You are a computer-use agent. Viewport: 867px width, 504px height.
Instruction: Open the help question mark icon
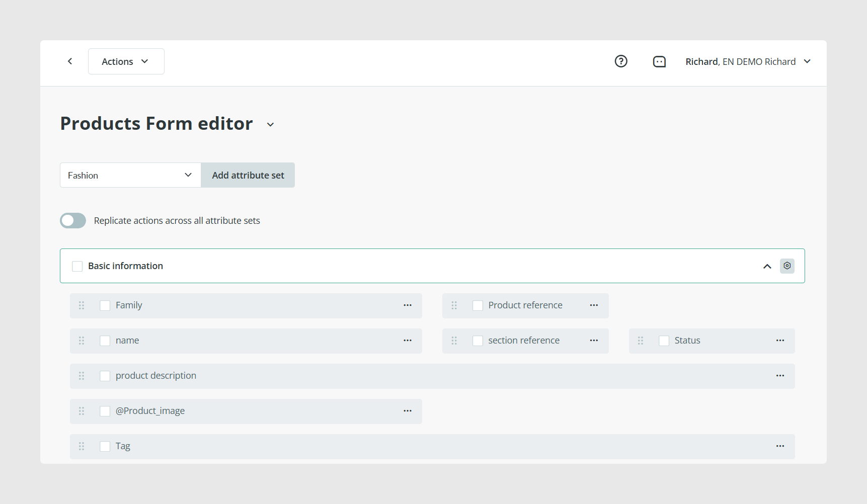click(621, 61)
